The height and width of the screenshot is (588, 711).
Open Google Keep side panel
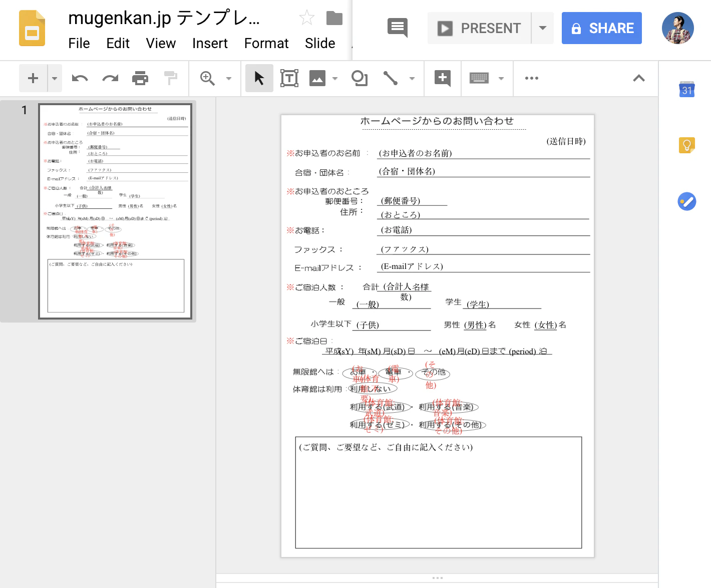687,145
